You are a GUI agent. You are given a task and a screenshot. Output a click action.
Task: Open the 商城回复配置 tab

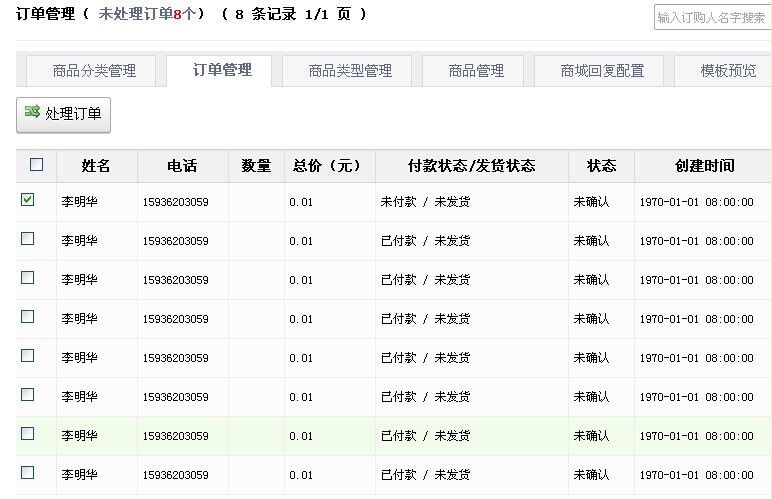click(x=602, y=71)
